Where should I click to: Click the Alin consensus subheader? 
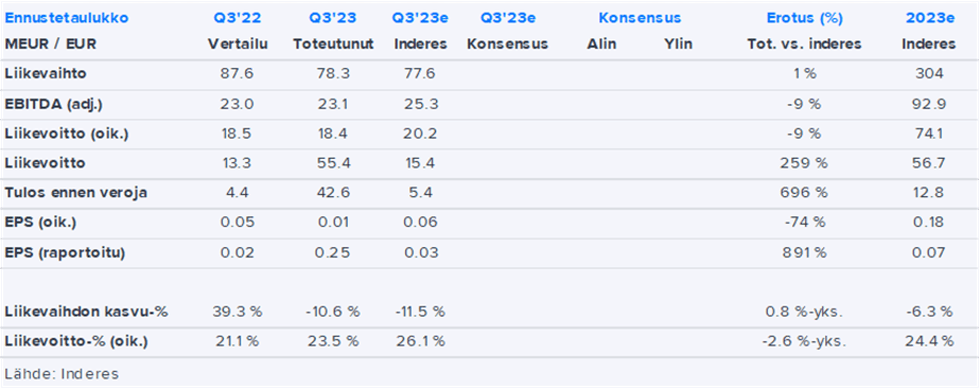(x=602, y=44)
